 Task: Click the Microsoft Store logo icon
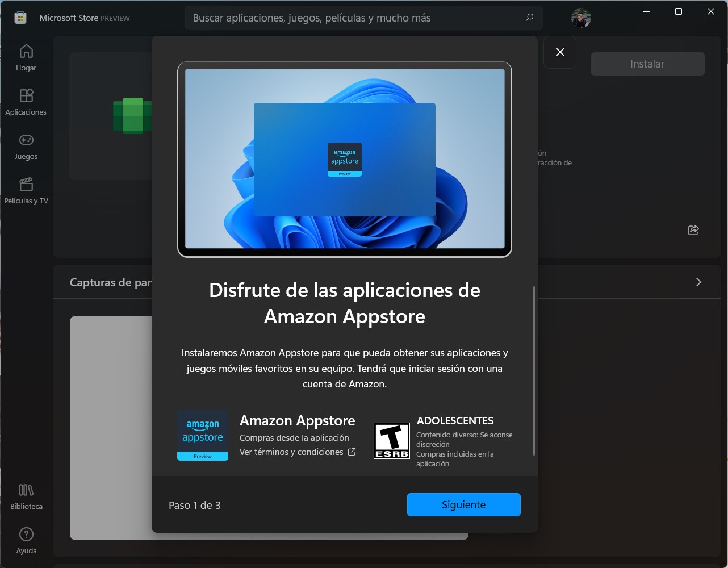(x=20, y=18)
